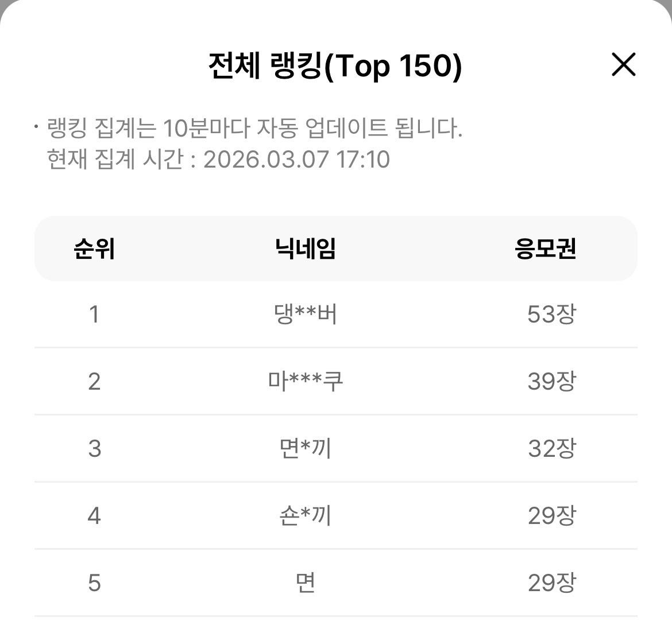Click the 닉네임 column header
The image size is (672, 625).
[305, 249]
